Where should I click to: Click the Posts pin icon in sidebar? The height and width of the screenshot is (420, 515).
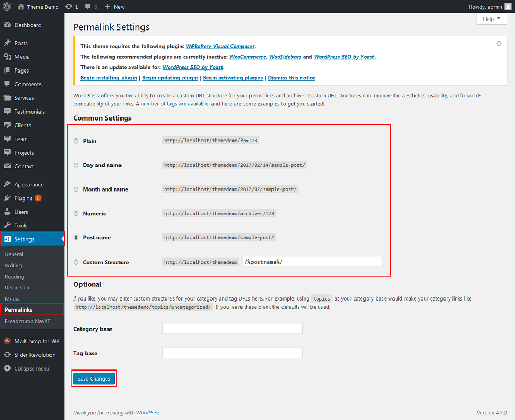(7, 43)
